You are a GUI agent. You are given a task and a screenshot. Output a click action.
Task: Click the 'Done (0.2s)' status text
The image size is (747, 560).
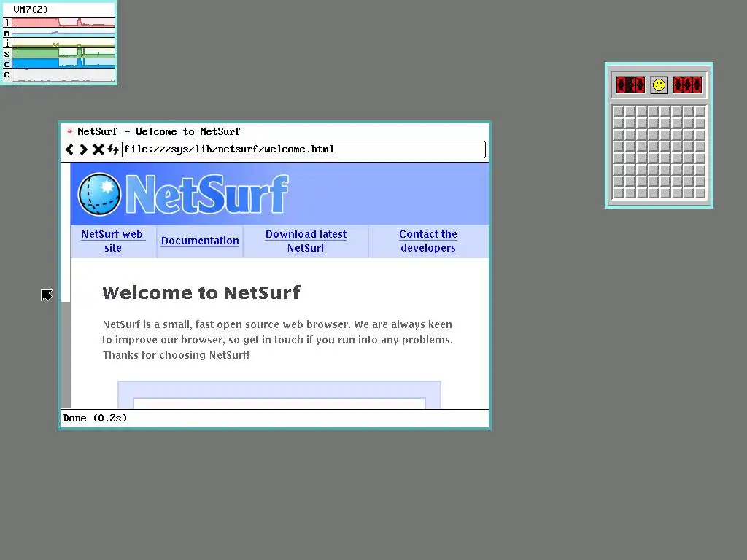[96, 418]
